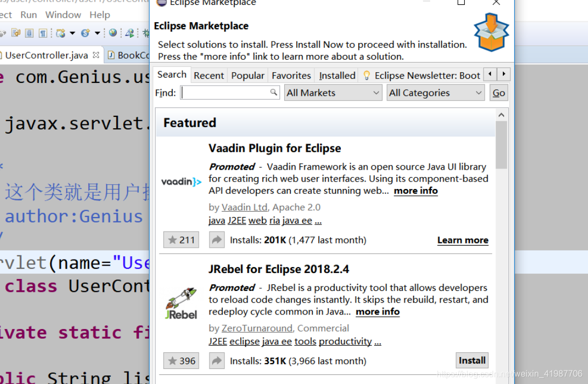Click the eclipse tag under JRebel

point(244,341)
